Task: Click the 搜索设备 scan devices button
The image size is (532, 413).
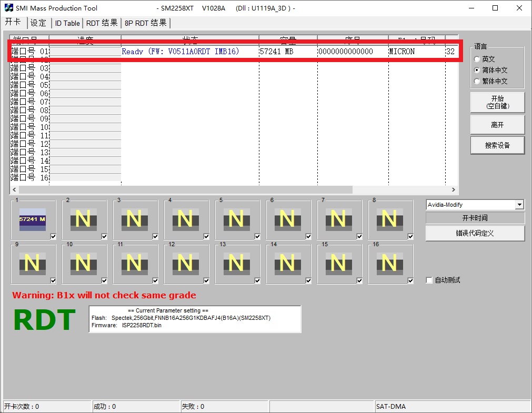Action: (x=497, y=145)
